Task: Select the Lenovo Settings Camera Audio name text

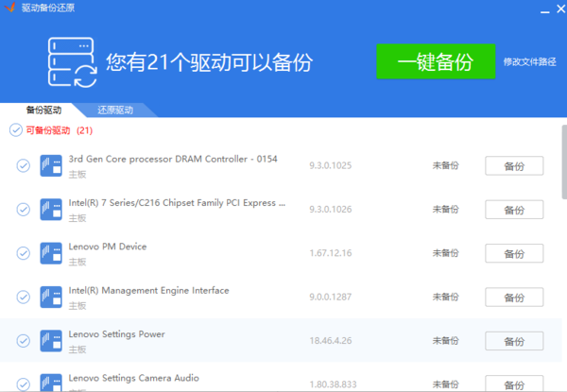Action: [x=133, y=378]
